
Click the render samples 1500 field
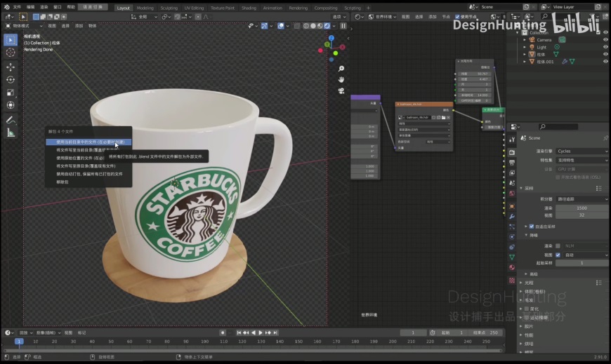[582, 208]
